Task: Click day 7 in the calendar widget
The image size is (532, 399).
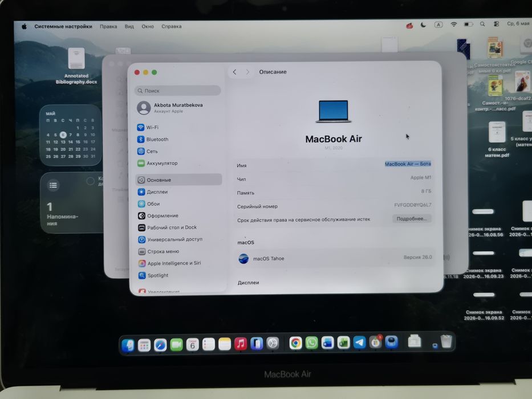Action: point(71,135)
